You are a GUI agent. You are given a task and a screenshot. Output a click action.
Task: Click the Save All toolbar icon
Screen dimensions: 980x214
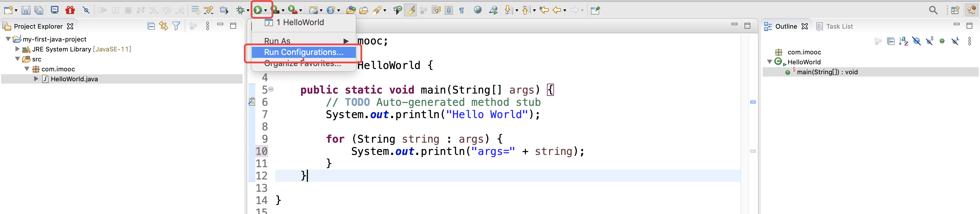39,10
